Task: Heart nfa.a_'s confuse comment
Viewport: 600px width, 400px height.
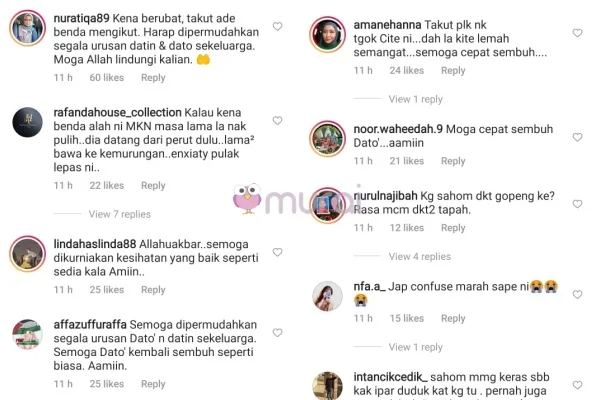Action: pos(577,294)
